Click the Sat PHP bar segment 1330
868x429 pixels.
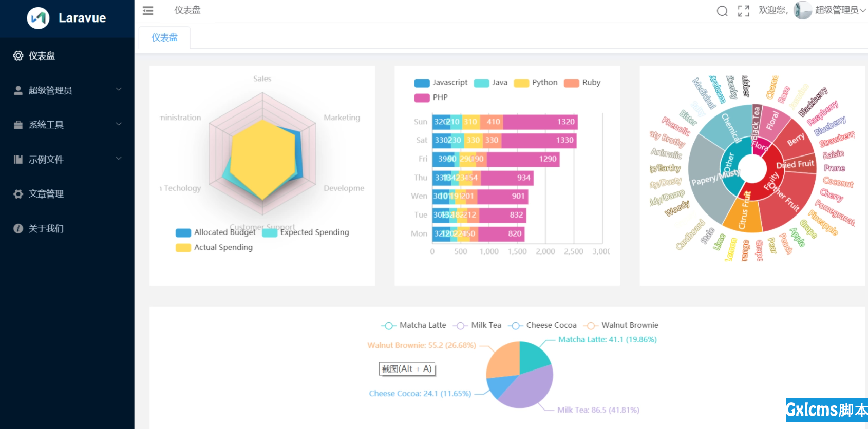click(539, 140)
